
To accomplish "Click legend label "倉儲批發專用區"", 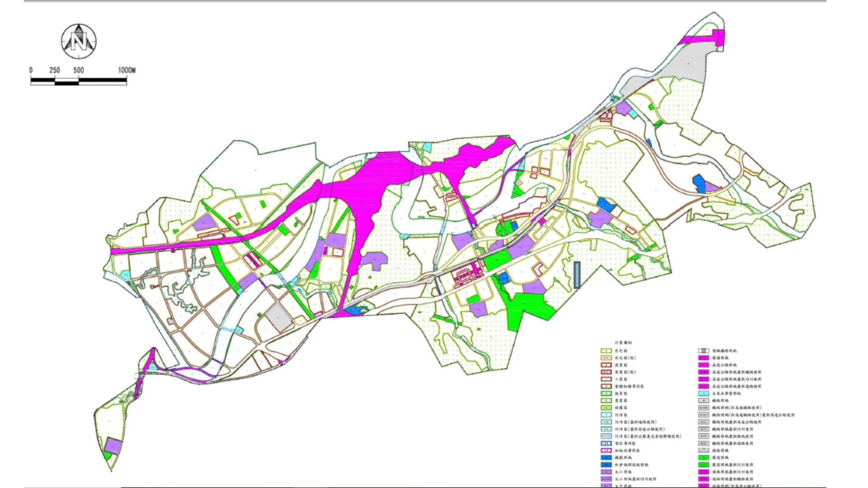I will (629, 386).
